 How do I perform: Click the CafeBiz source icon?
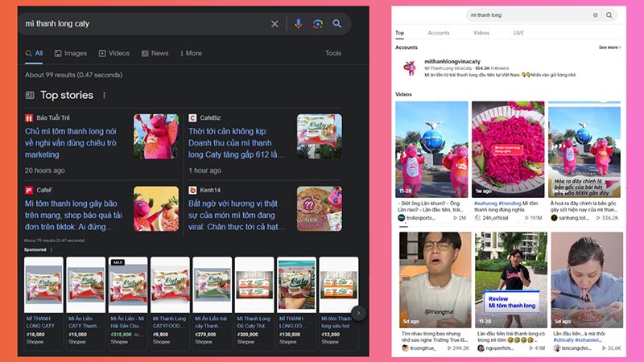pyautogui.click(x=192, y=118)
